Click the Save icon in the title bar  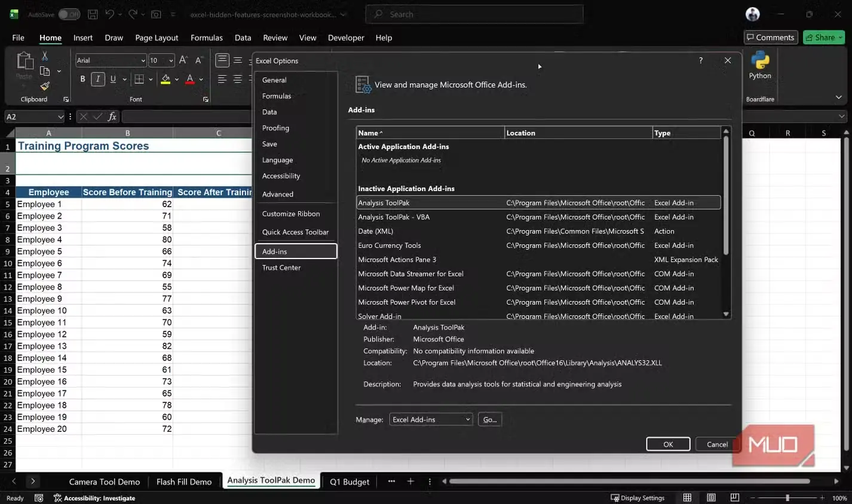pyautogui.click(x=93, y=14)
